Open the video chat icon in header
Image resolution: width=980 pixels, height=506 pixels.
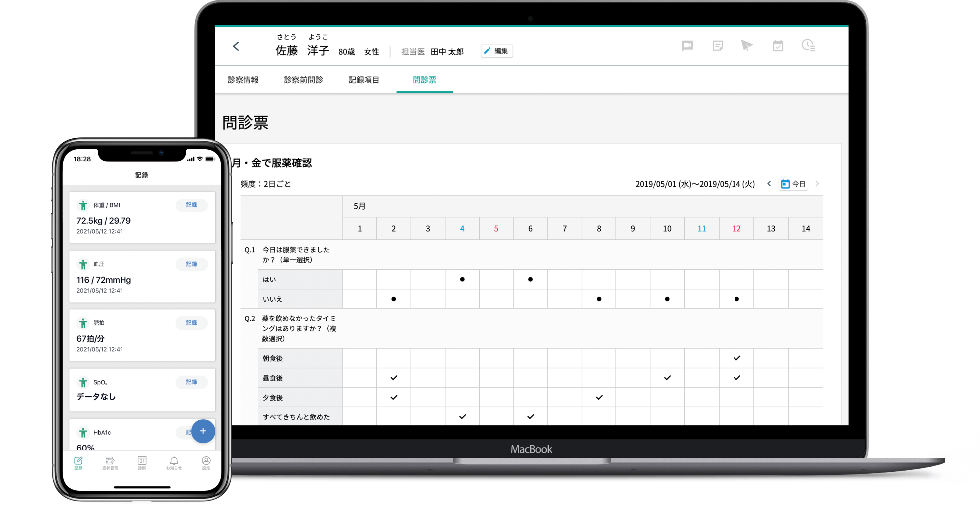[687, 46]
